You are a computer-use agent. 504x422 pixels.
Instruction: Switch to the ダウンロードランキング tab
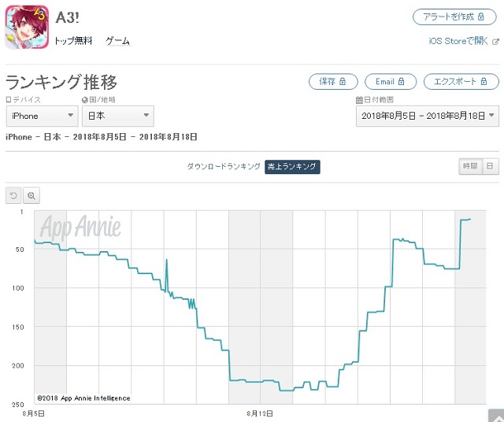pyautogui.click(x=224, y=166)
